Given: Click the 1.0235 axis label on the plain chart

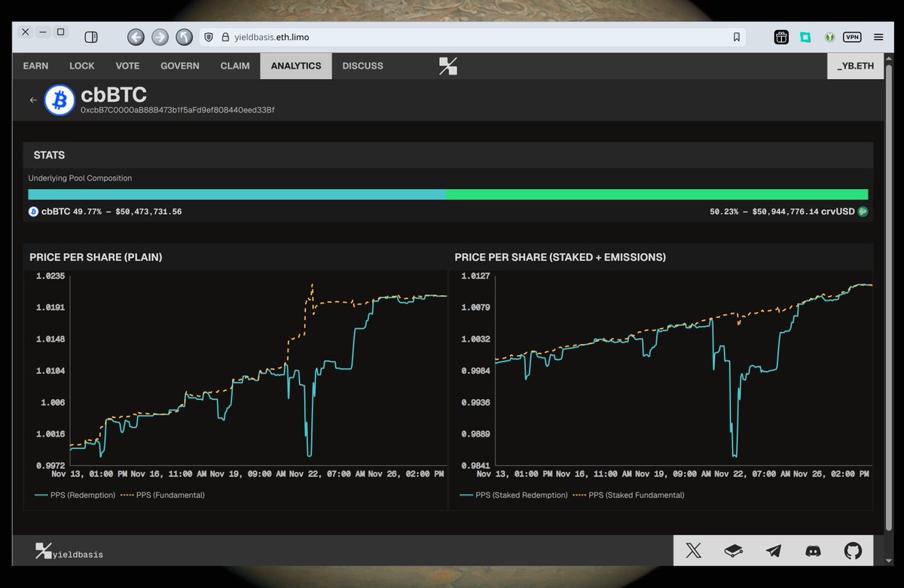Looking at the screenshot, I should [50, 276].
